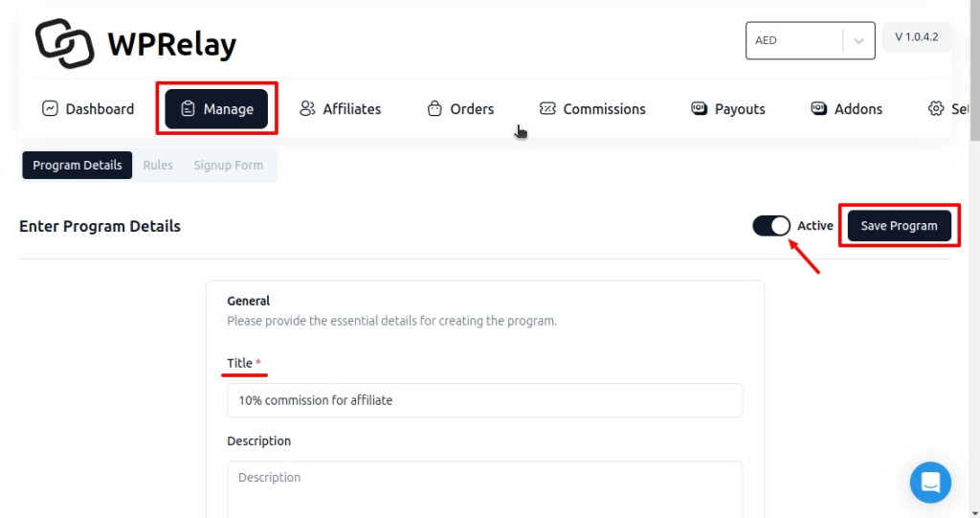The width and height of the screenshot is (980, 518).
Task: Click the Title input field
Action: point(484,400)
